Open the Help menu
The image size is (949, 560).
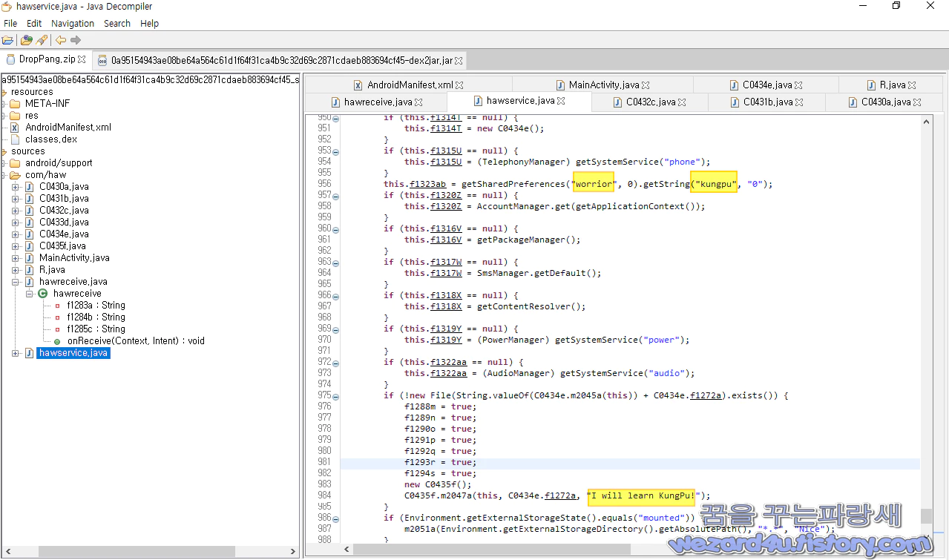point(150,24)
